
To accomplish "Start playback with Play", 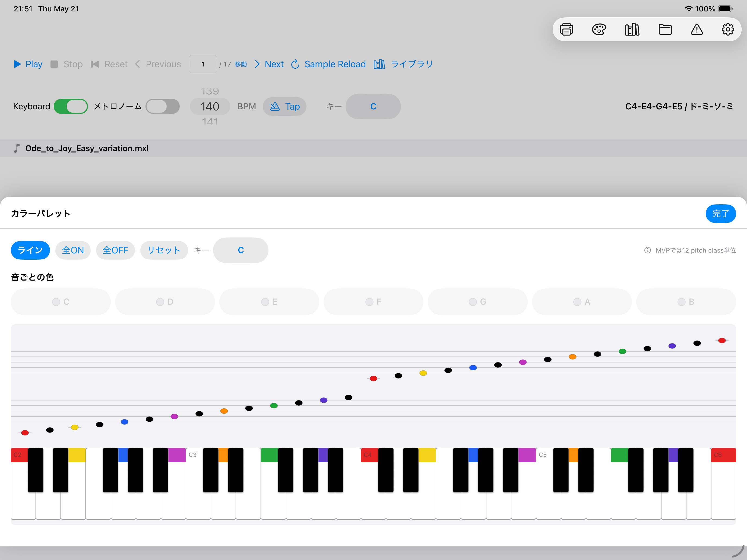I will pyautogui.click(x=28, y=64).
